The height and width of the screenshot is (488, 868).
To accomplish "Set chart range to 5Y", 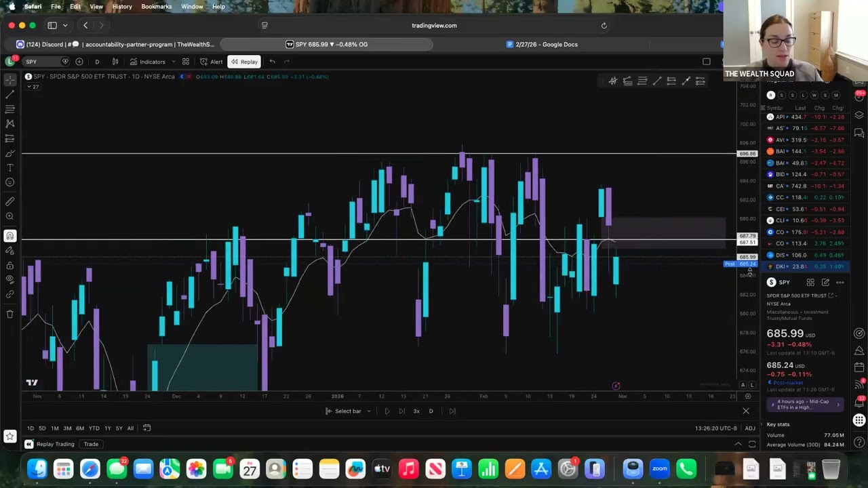I will 119,428.
